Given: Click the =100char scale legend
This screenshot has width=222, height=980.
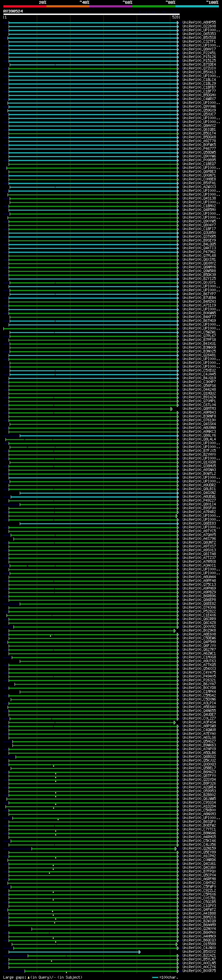Looking at the screenshot, I should tap(165, 977).
